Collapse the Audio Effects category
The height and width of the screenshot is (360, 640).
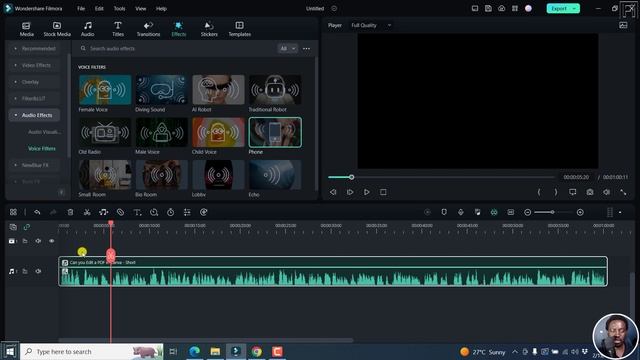(35, 115)
